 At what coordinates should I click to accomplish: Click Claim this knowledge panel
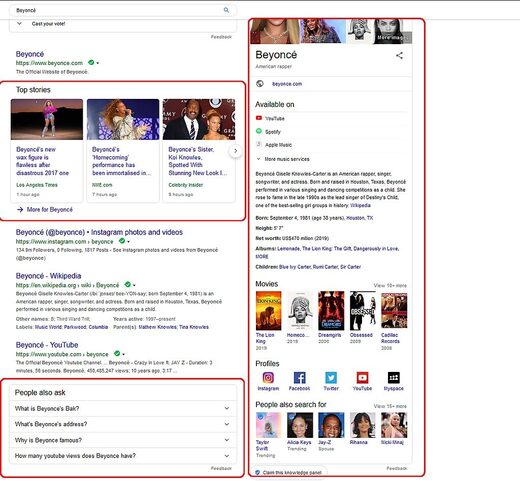coord(292,472)
